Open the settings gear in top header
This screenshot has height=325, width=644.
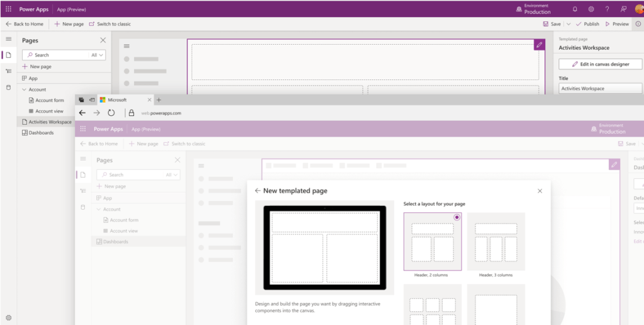[591, 9]
